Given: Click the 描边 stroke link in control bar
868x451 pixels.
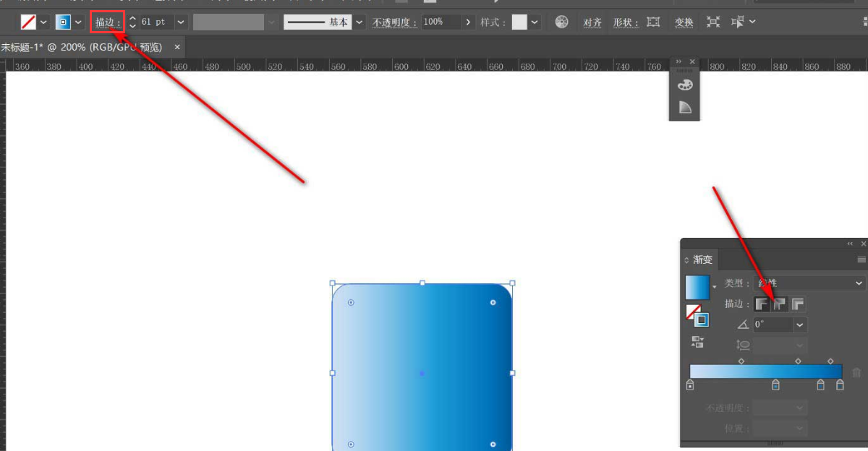Looking at the screenshot, I should pyautogui.click(x=107, y=22).
